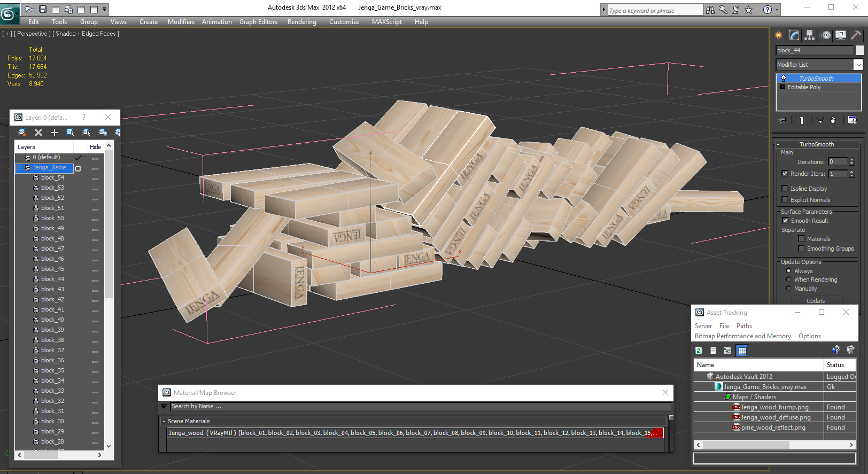Toggle Show End Result icon

click(x=801, y=120)
